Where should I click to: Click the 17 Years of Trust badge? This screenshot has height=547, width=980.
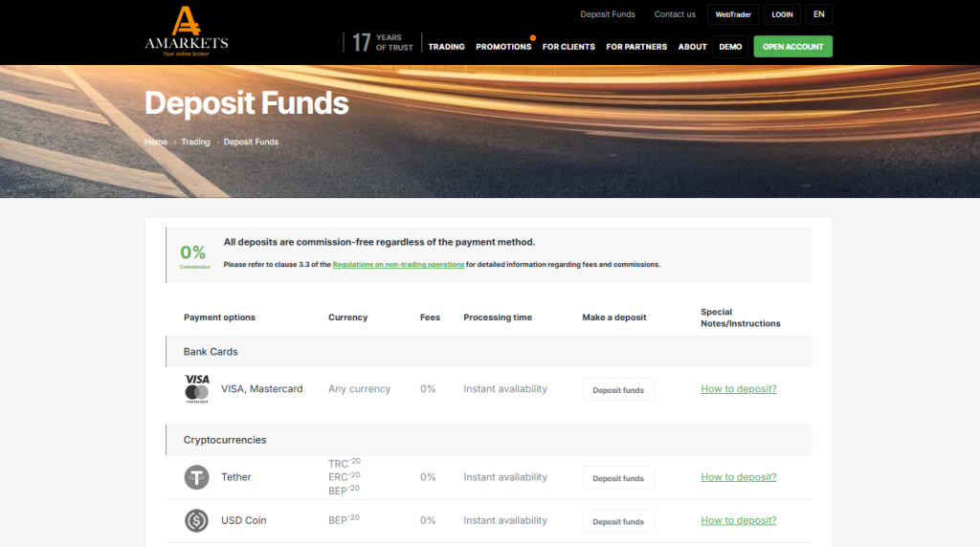point(382,42)
